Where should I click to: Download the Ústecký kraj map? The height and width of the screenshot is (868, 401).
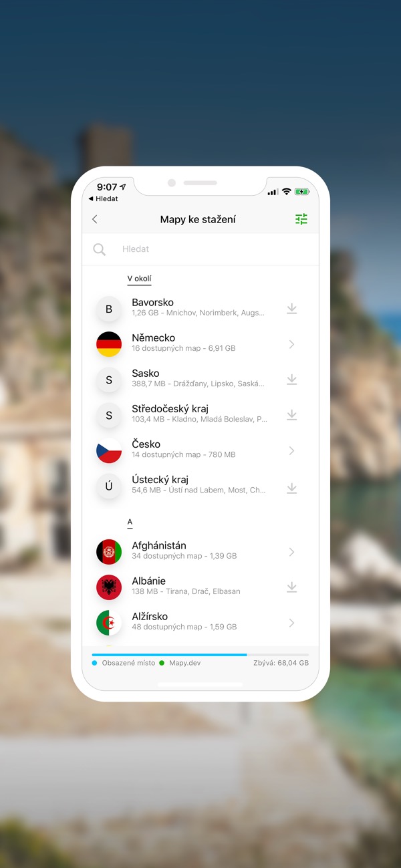tap(291, 488)
